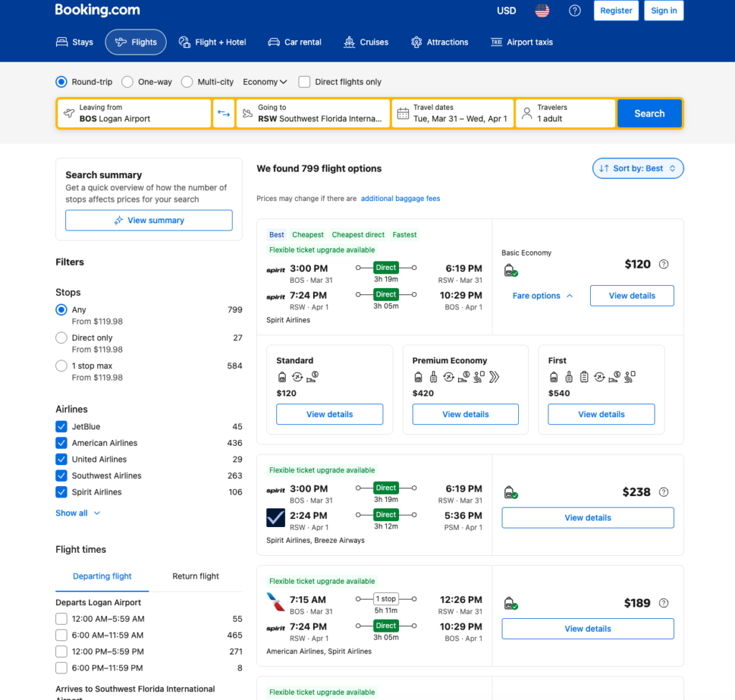
Task: Open the Car rental tab
Action: pos(294,42)
